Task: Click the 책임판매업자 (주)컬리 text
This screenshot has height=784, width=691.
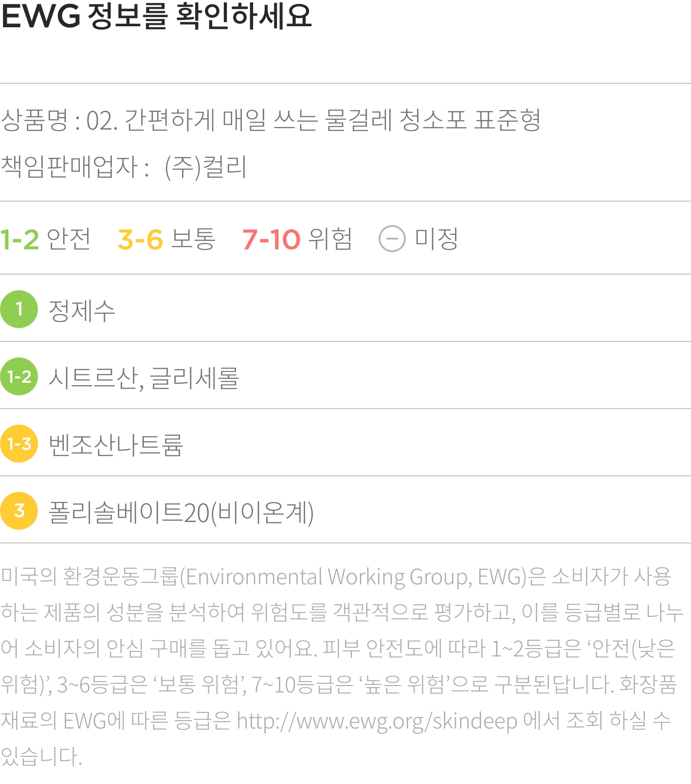Action: (124, 167)
